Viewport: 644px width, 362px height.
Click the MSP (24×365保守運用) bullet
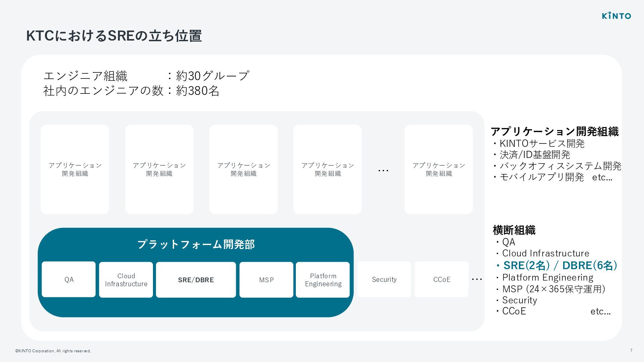550,289
